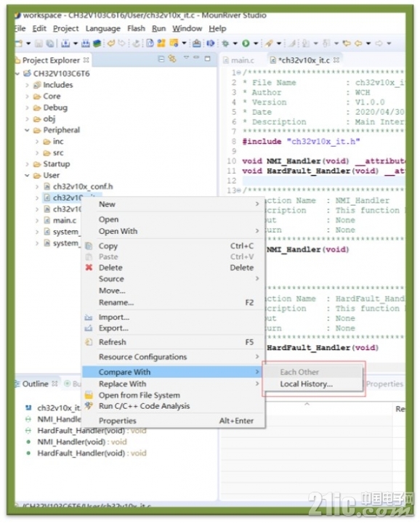Open the Window menu

[187, 28]
